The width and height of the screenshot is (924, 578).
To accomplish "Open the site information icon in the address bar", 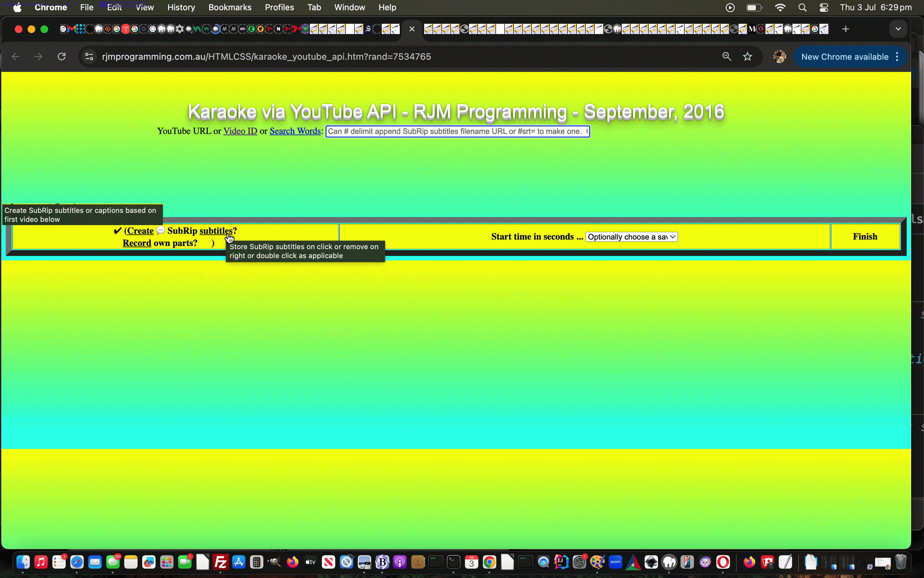I will coord(89,57).
